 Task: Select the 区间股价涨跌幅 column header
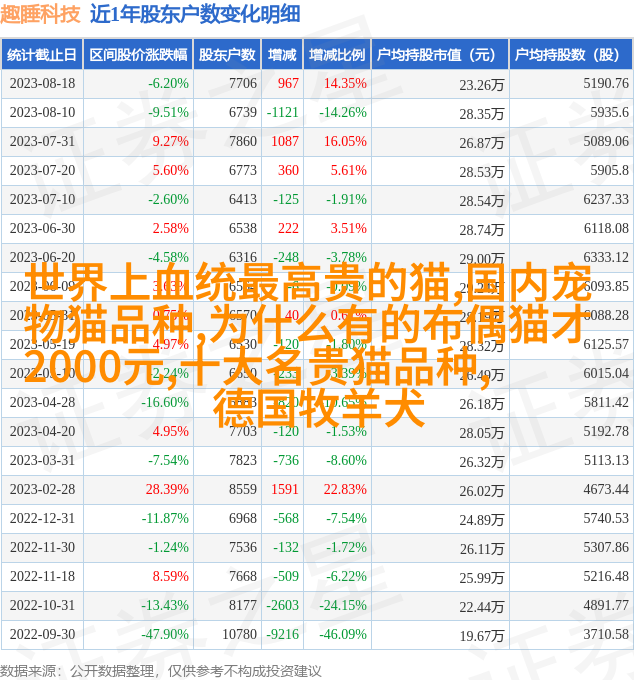(x=138, y=55)
